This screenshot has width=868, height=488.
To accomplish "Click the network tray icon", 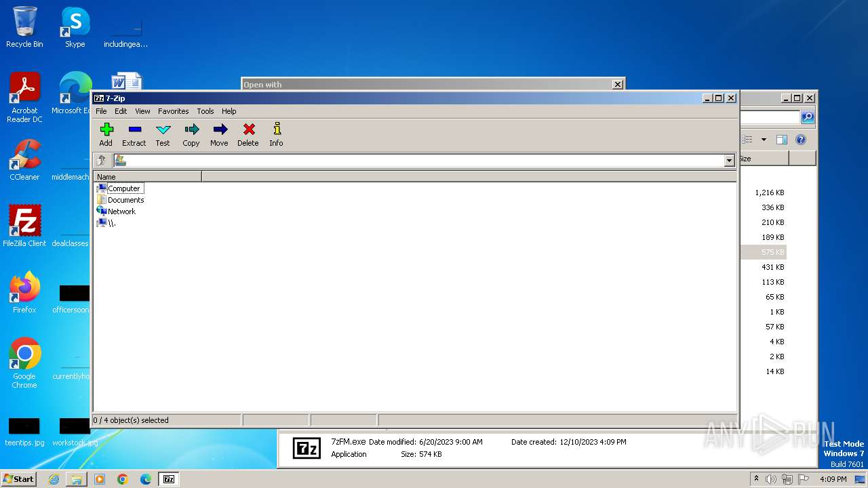I will (x=787, y=479).
